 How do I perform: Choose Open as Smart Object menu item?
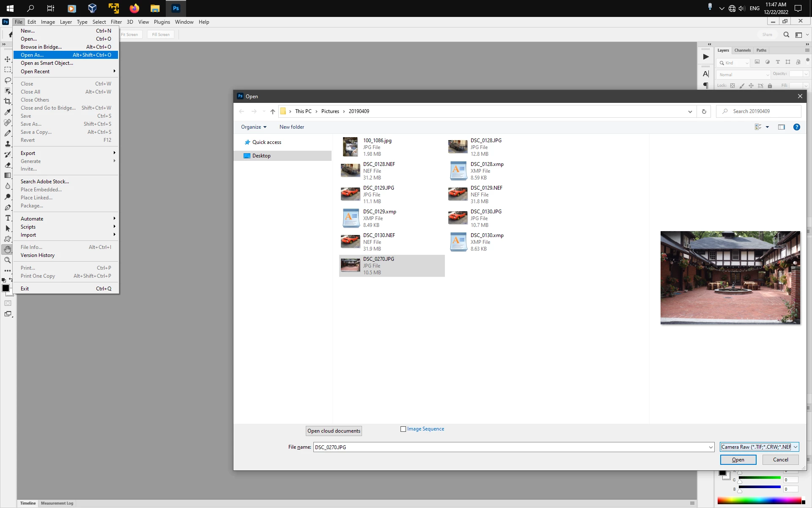47,63
